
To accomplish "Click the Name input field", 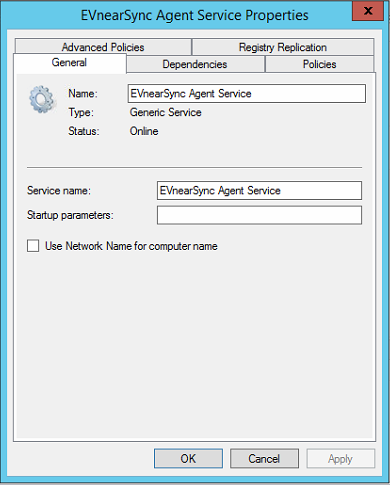I will 247,93.
